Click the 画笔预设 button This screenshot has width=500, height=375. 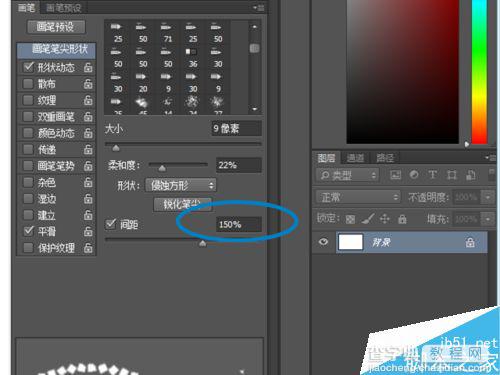tap(56, 27)
